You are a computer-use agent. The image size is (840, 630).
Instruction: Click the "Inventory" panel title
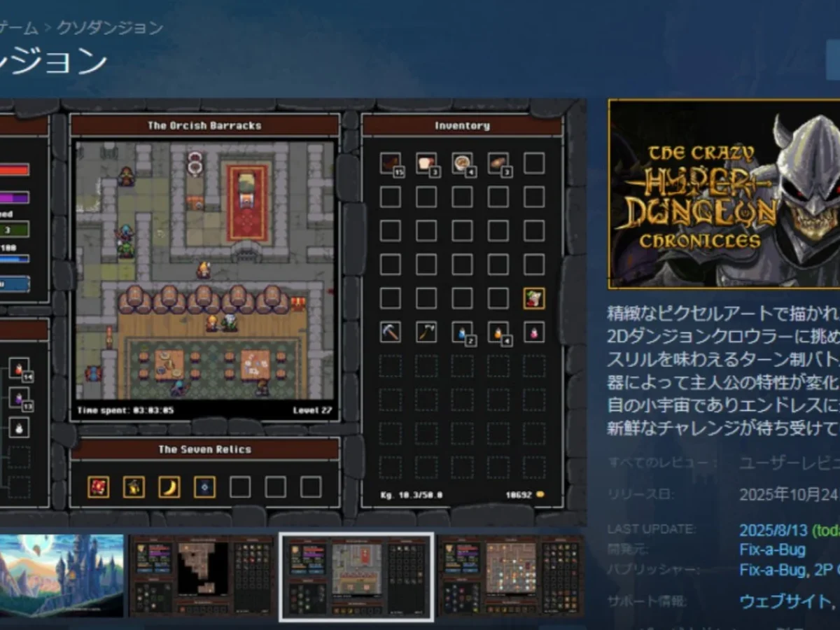pos(462,126)
